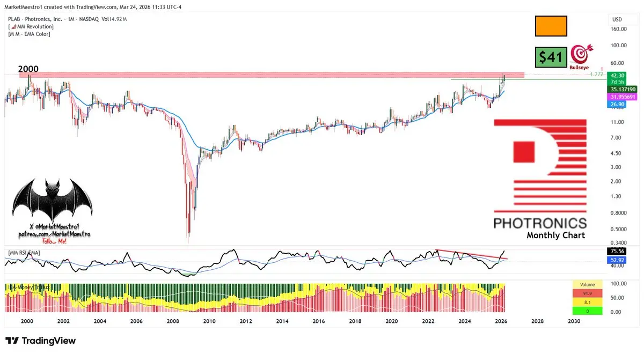The width and height of the screenshot is (644, 354).
Task: Click the red 91.9 volume legend cell
Action: (x=588, y=293)
